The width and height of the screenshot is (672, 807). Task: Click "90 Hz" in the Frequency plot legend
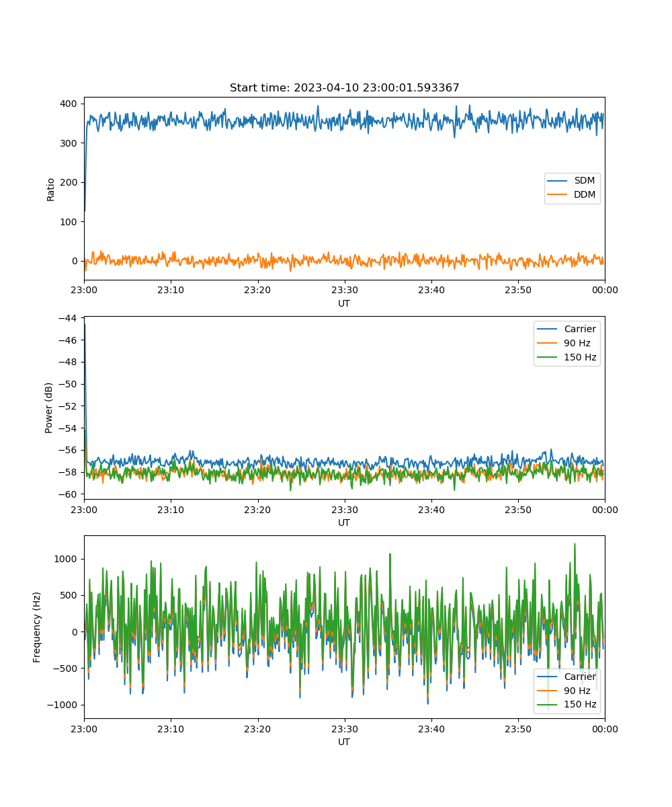click(x=577, y=691)
